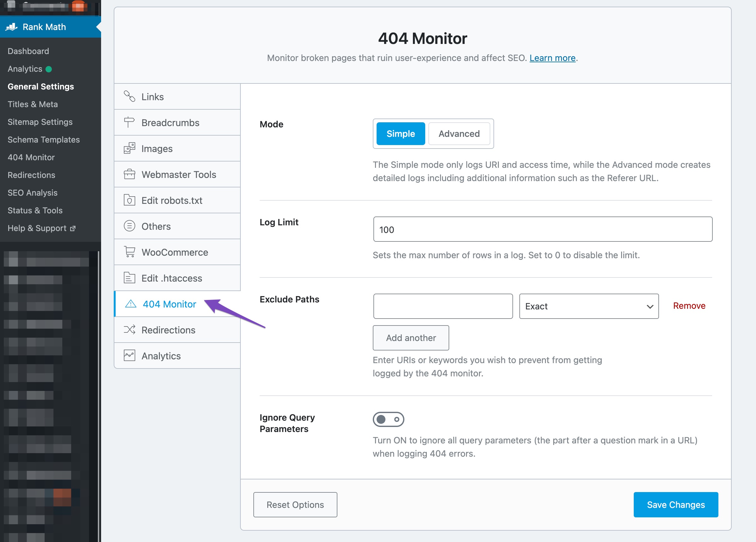The image size is (756, 542).
Task: Click Save Changes button
Action: pos(675,504)
